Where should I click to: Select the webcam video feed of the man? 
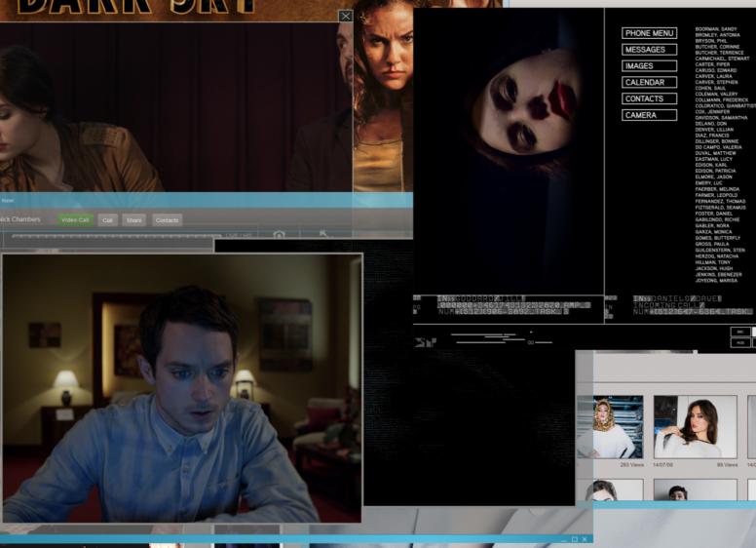tap(182, 388)
